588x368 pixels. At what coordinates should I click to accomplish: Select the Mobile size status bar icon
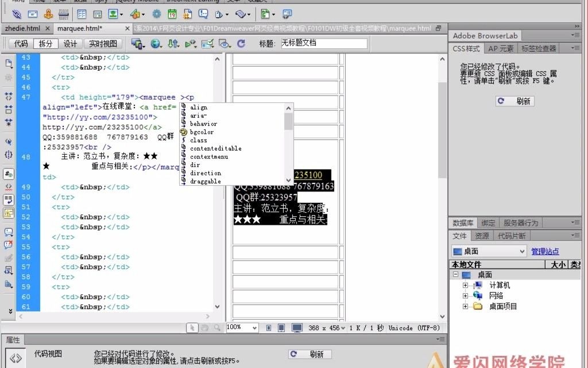(269, 328)
